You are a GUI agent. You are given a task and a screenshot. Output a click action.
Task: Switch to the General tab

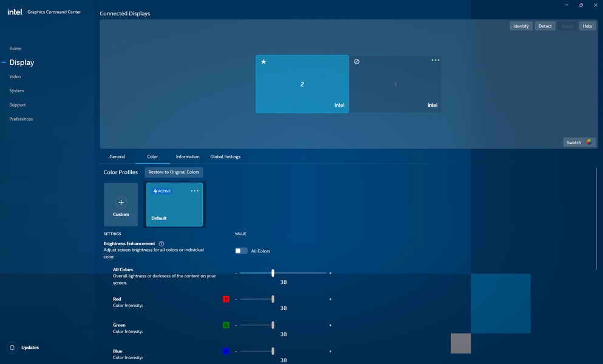[117, 157]
